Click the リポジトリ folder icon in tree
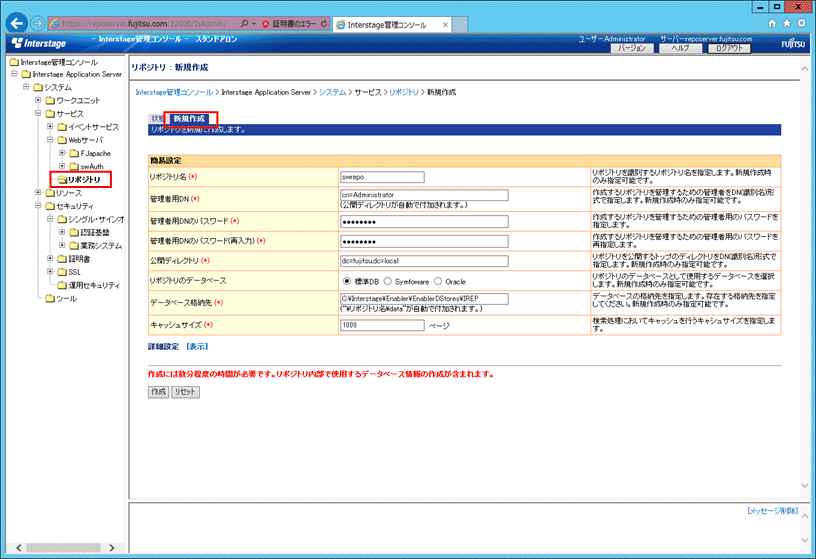Viewport: 816px width, 559px height. tap(59, 179)
